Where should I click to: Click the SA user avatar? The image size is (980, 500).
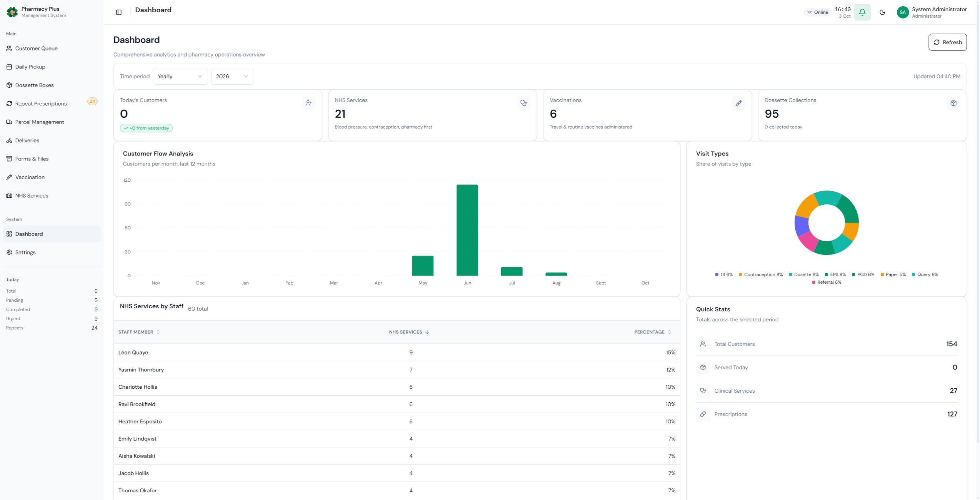click(x=903, y=12)
